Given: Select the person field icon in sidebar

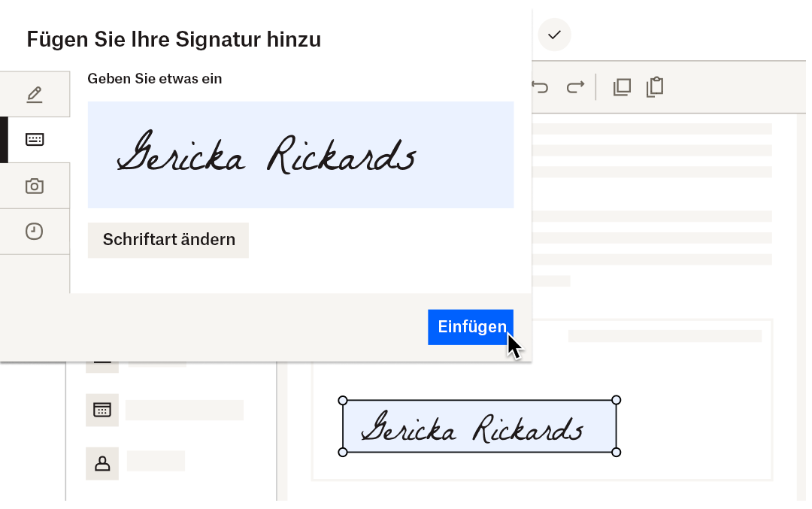Looking at the screenshot, I should point(101,464).
